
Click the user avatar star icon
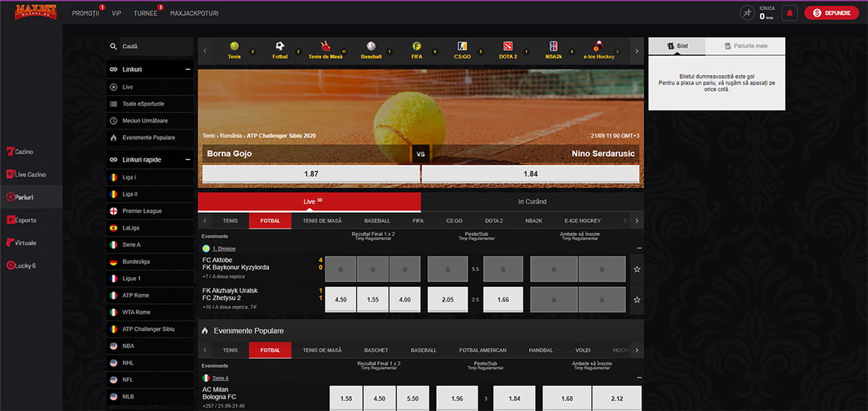pyautogui.click(x=747, y=13)
